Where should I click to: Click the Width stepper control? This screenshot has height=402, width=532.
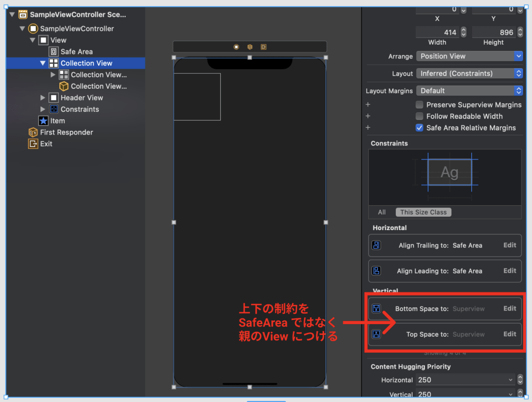click(463, 32)
